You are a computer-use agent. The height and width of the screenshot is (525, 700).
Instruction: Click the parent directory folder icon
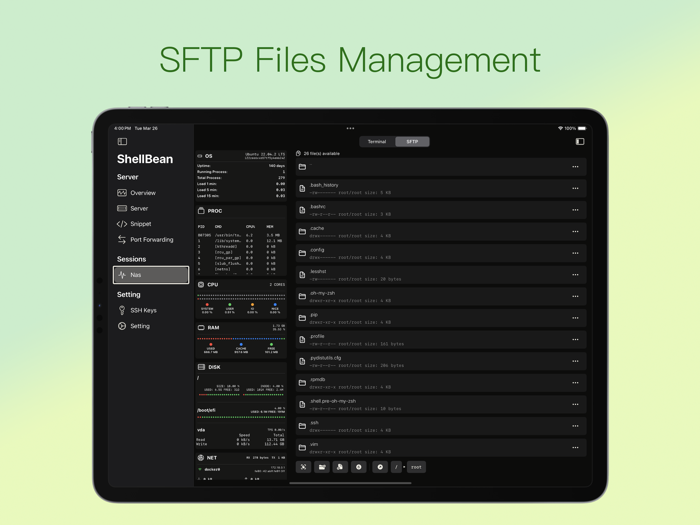pyautogui.click(x=302, y=167)
